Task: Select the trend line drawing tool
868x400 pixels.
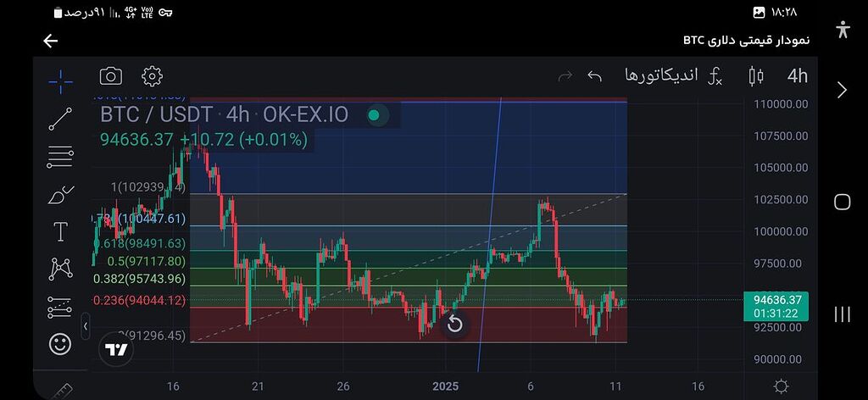Action: point(60,119)
